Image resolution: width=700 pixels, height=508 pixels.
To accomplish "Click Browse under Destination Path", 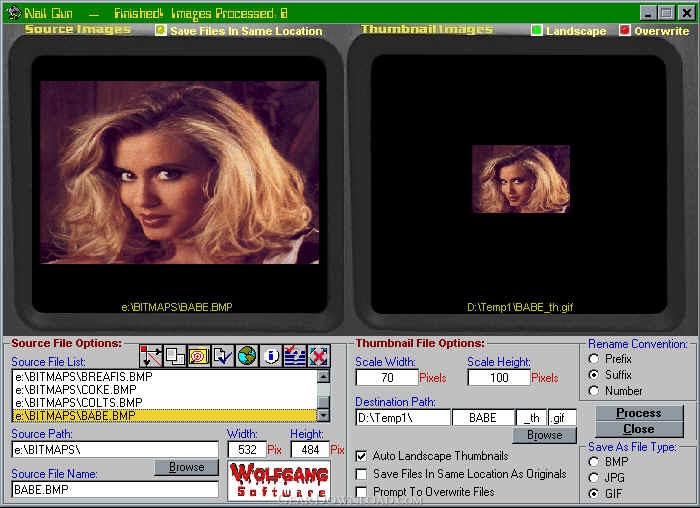I will coord(544,435).
